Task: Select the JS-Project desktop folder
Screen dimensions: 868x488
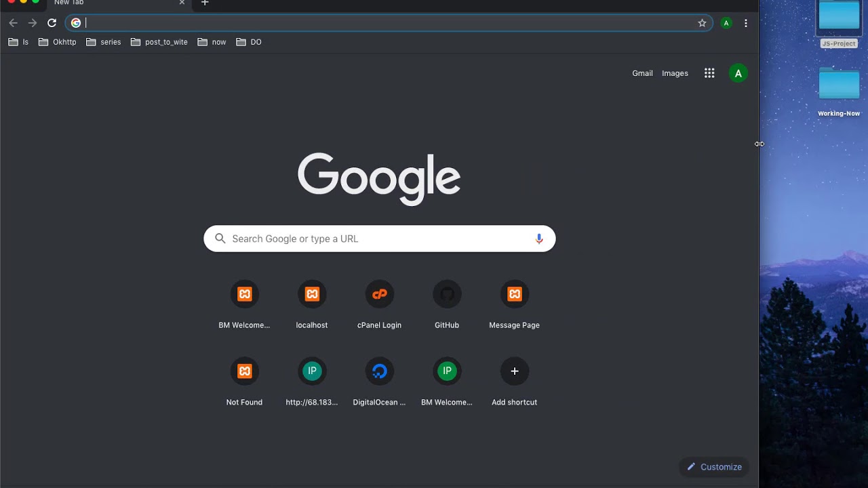Action: (x=839, y=24)
